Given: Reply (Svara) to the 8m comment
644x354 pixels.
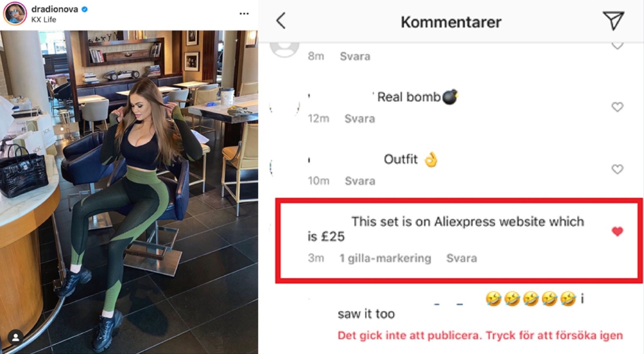Looking at the screenshot, I should (x=355, y=56).
